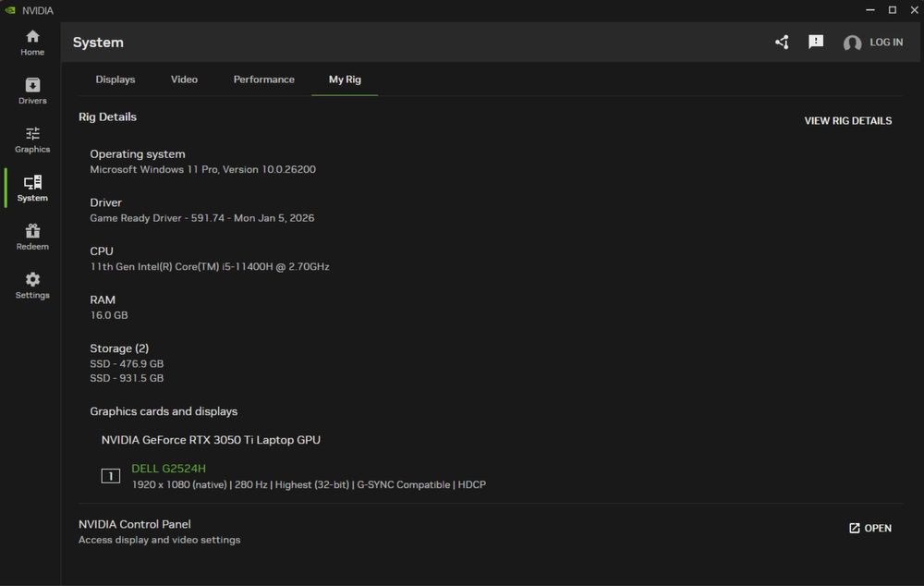Click the 'Rig Details' heading
The image size is (924, 586).
tap(107, 116)
